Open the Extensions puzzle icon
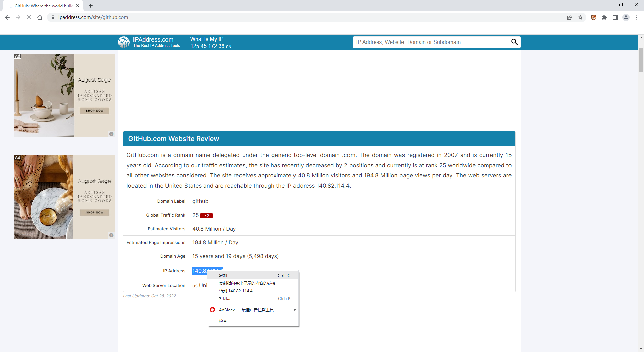 604,17
